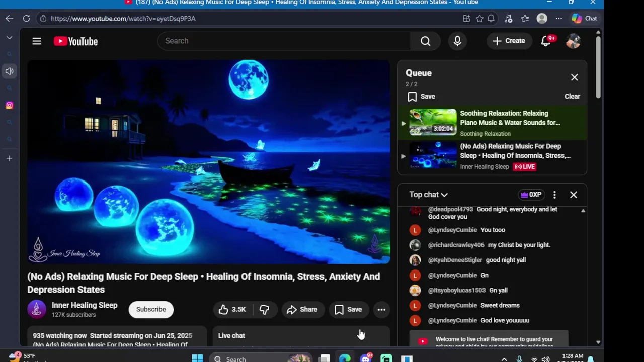Open @KyahDeneeStigler chat username
Screen dimensions: 644x362
(455, 260)
